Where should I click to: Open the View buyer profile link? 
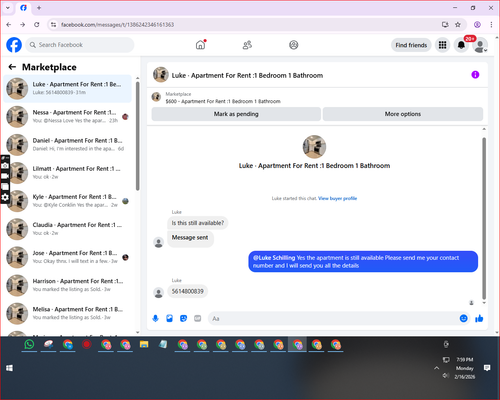(337, 198)
